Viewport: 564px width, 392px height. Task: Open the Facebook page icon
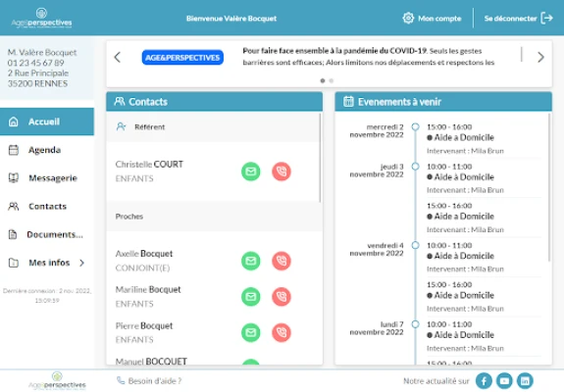pos(484,381)
